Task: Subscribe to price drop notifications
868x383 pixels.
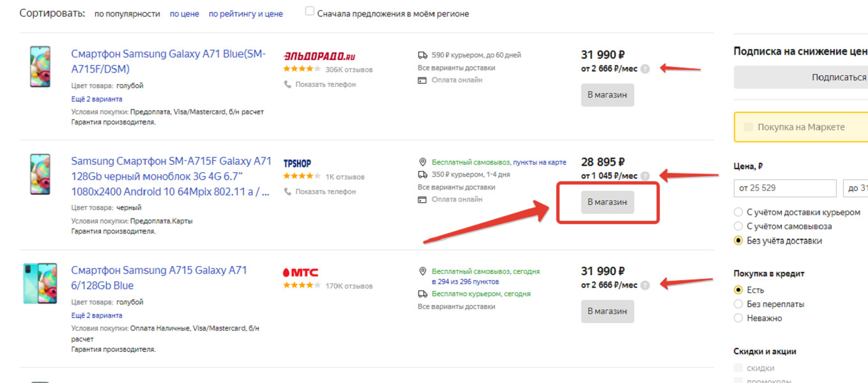Action: pyautogui.click(x=801, y=77)
